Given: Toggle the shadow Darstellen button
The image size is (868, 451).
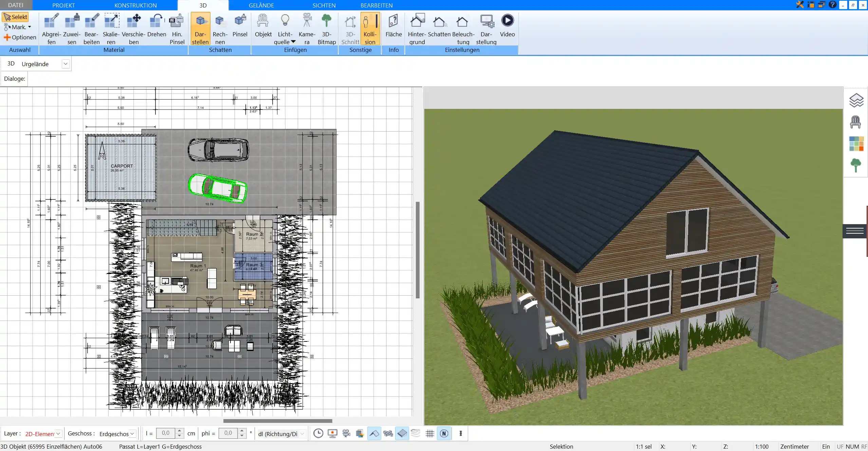Looking at the screenshot, I should point(200,29).
